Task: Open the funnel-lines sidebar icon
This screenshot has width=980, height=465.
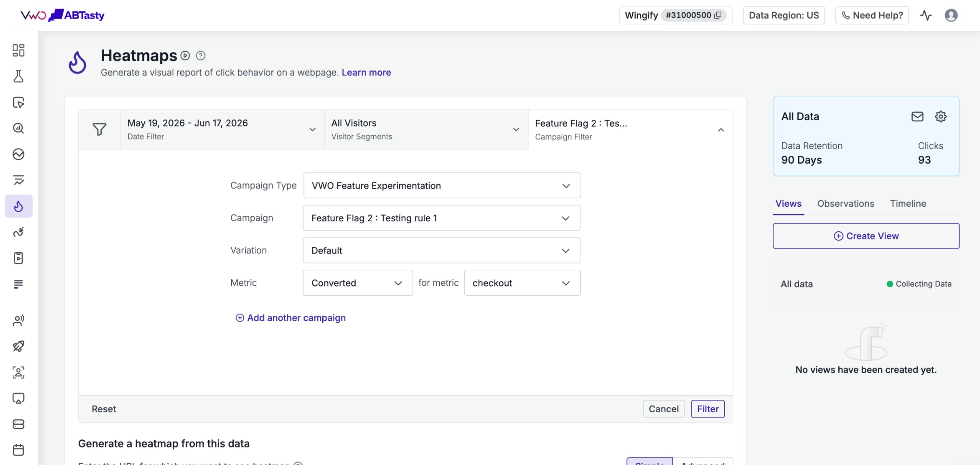Action: coord(18,180)
